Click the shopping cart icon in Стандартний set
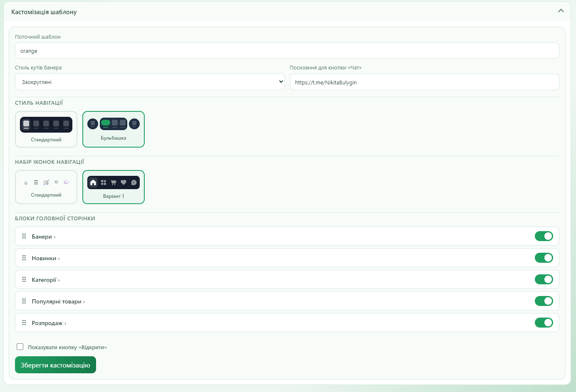Image resolution: width=576 pixels, height=392 pixels. click(x=46, y=182)
